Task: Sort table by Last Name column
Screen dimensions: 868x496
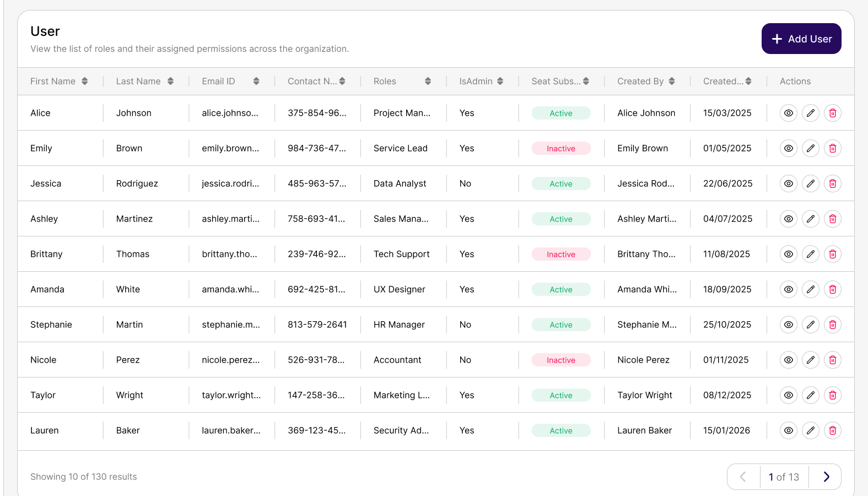Action: pos(171,81)
